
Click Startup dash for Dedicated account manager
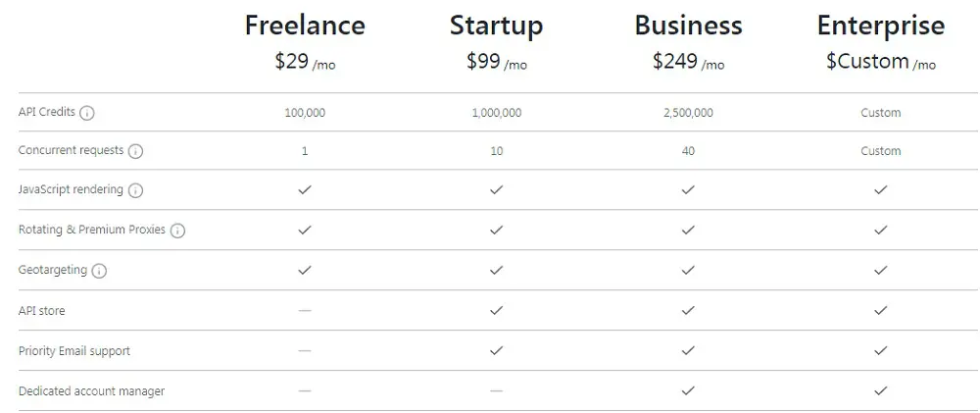tap(496, 390)
